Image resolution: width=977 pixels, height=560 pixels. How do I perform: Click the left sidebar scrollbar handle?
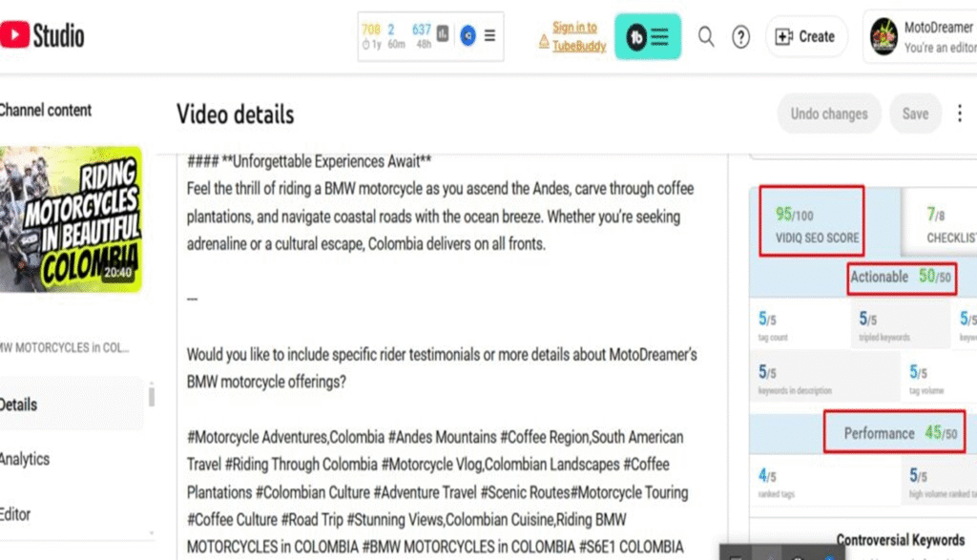[x=152, y=396]
